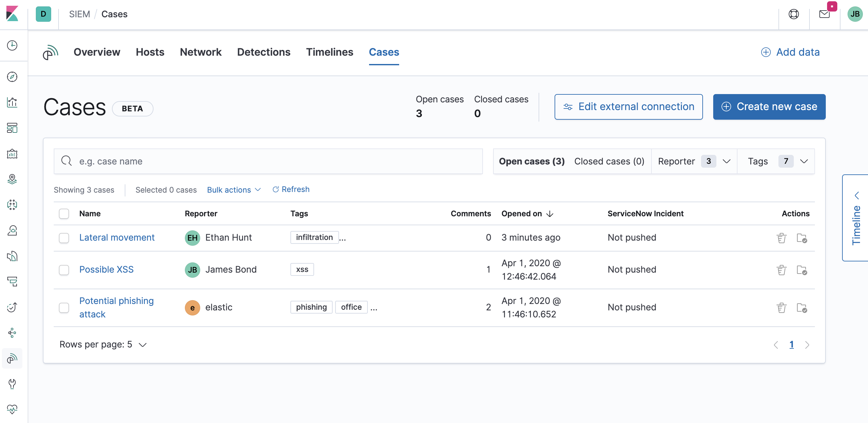The image size is (868, 423).
Task: Open the Maps app from the sidebar
Action: (x=12, y=179)
